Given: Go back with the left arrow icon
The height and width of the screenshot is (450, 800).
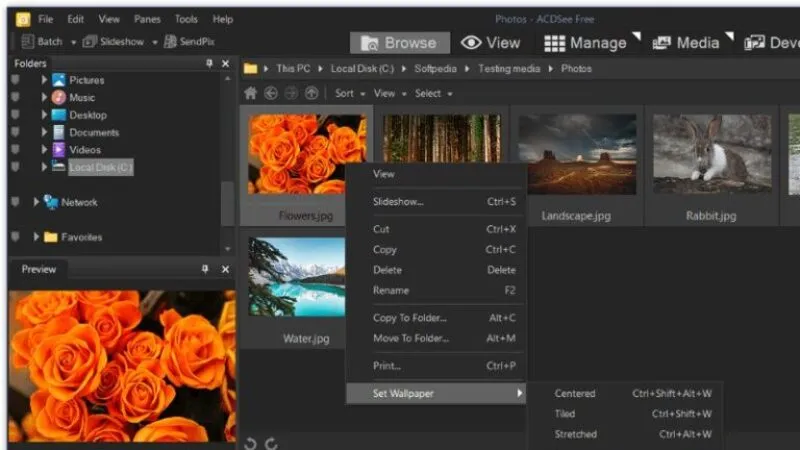Looking at the screenshot, I should pos(271,93).
